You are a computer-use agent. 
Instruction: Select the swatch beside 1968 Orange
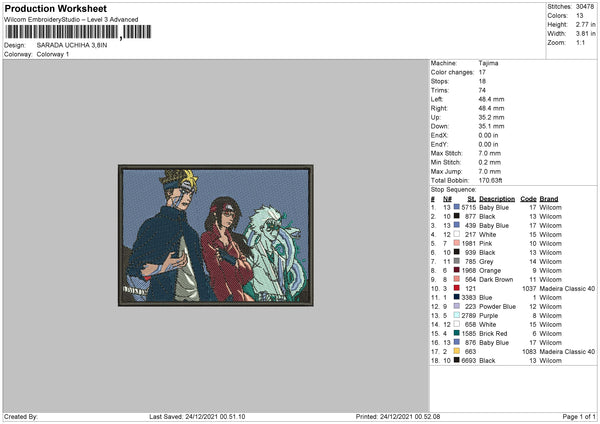coord(457,270)
